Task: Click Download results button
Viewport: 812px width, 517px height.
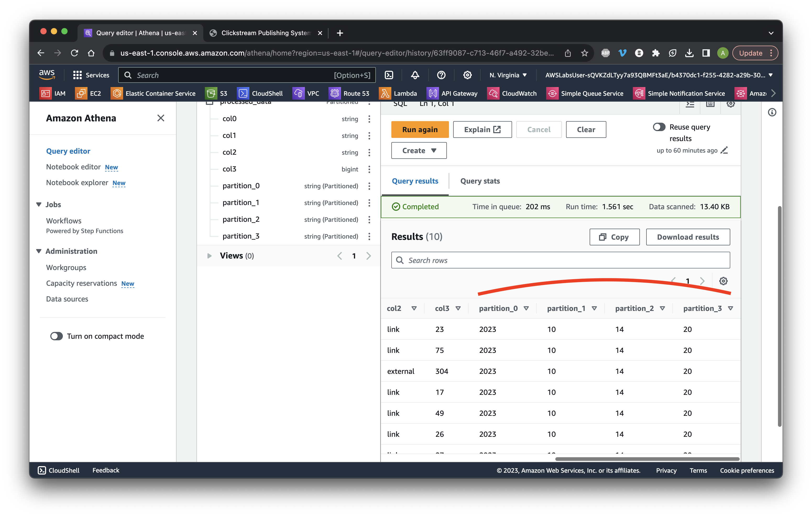Action: pyautogui.click(x=688, y=237)
